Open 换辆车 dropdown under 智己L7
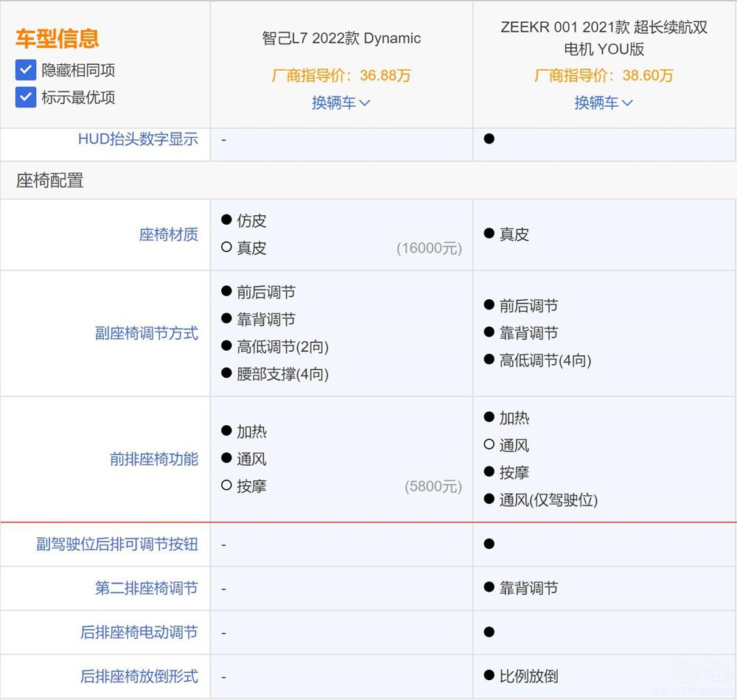The height and width of the screenshot is (700, 737). (340, 102)
